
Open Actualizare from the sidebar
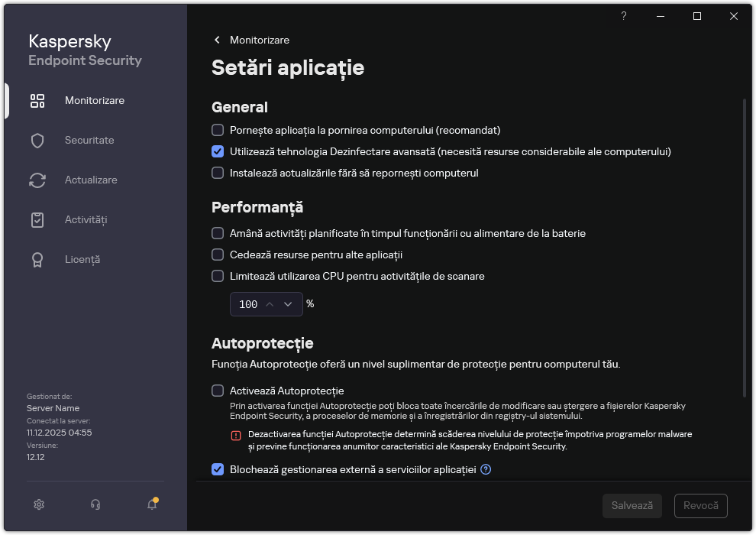click(37, 180)
